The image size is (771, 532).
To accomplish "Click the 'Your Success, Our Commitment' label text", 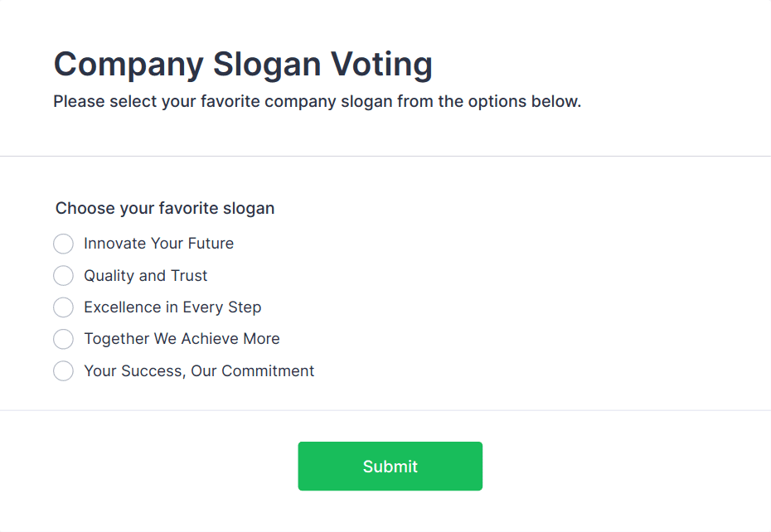I will pyautogui.click(x=199, y=371).
